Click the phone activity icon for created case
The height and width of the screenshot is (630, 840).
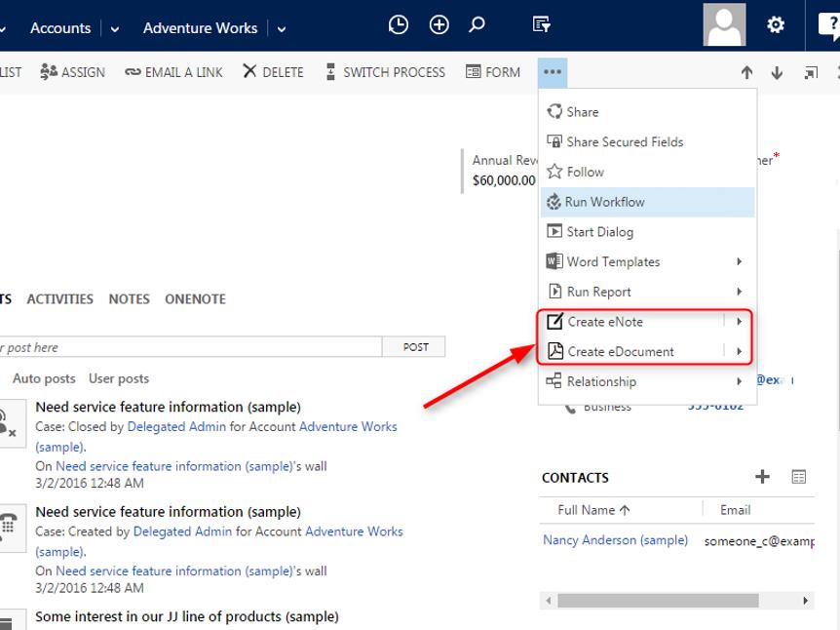10,528
